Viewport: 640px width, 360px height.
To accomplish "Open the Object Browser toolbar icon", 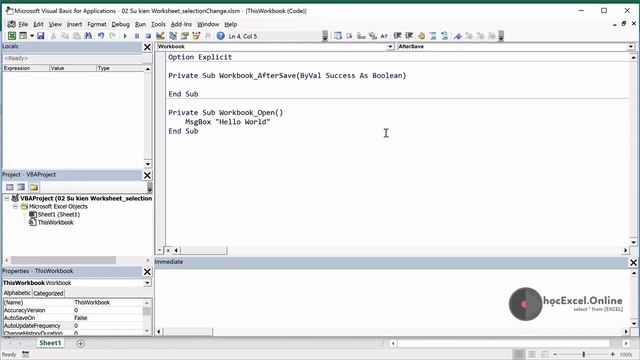I will [x=196, y=36].
